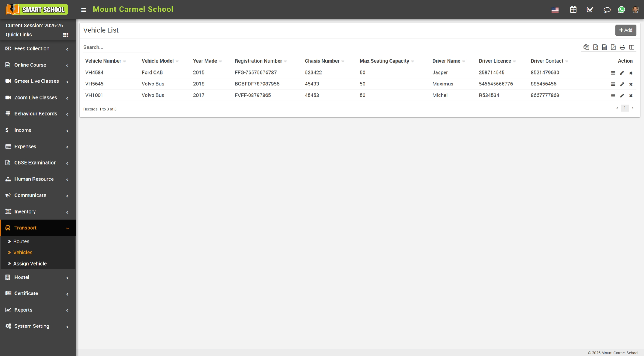Expand the Human Resource menu

38,179
